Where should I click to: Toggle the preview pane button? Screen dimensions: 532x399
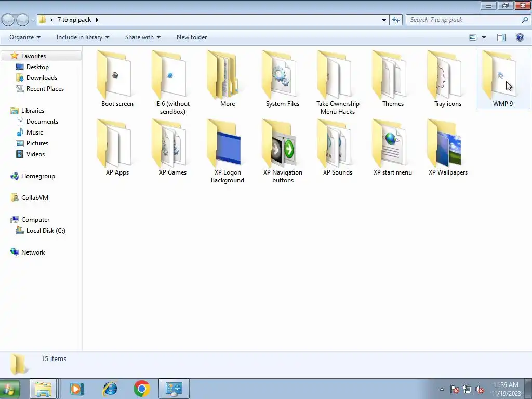tap(501, 37)
